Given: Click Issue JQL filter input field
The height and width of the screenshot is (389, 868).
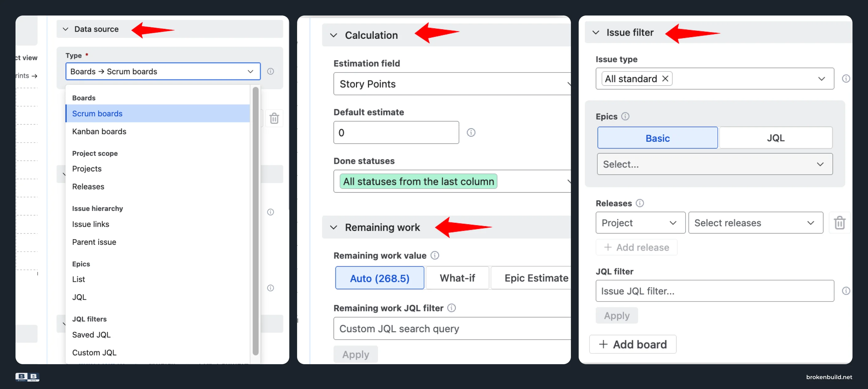Looking at the screenshot, I should click(715, 291).
